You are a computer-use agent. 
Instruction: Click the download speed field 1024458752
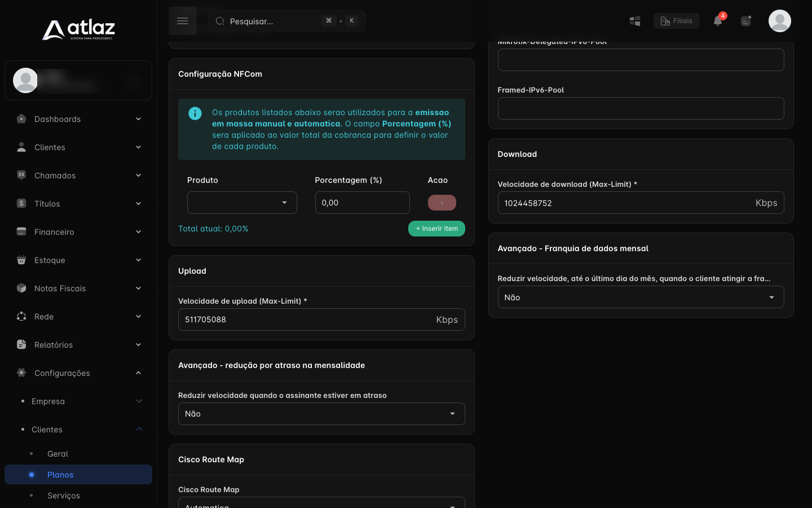(641, 203)
